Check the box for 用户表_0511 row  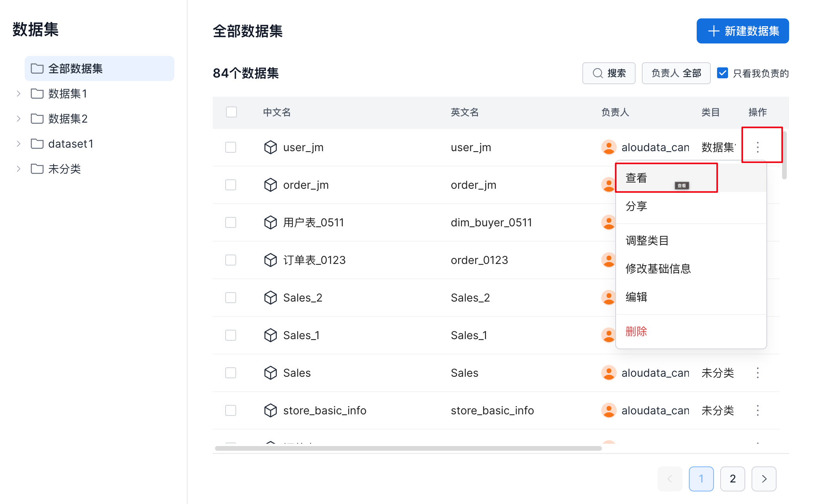click(231, 222)
